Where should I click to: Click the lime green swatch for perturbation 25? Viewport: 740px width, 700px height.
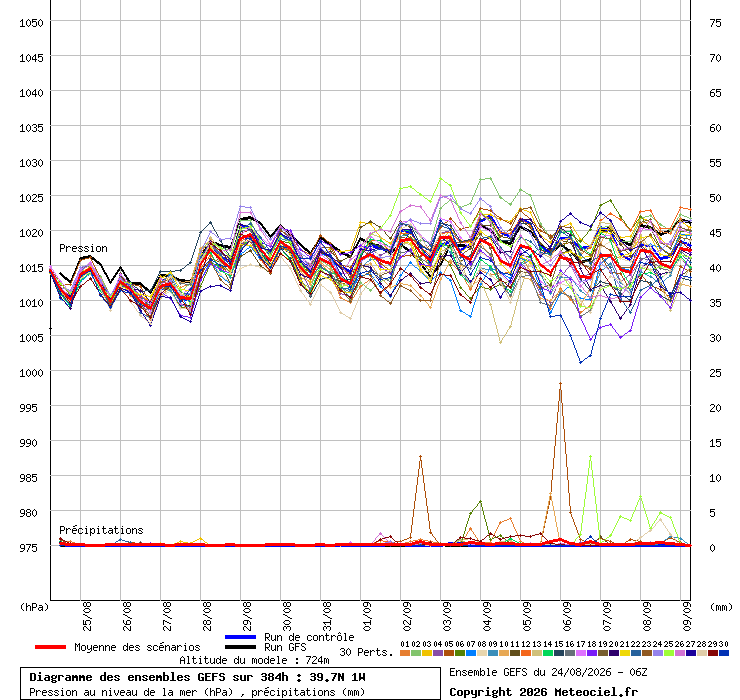click(x=669, y=653)
